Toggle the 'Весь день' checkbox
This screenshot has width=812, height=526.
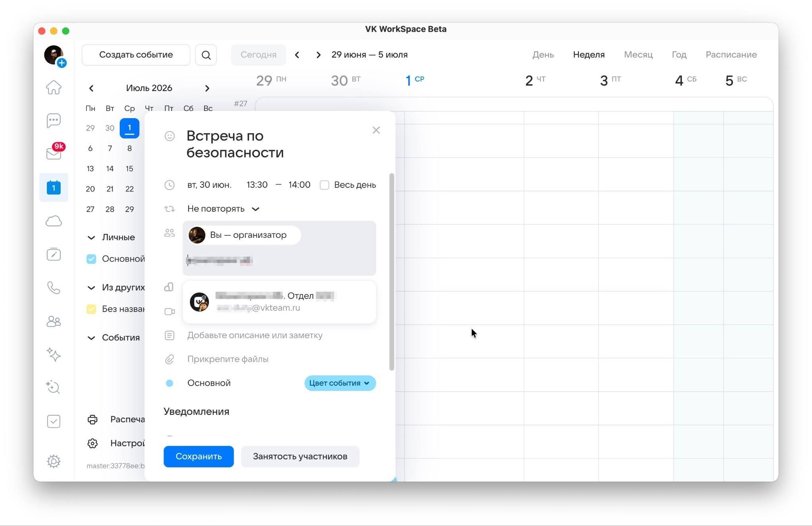[324, 185]
